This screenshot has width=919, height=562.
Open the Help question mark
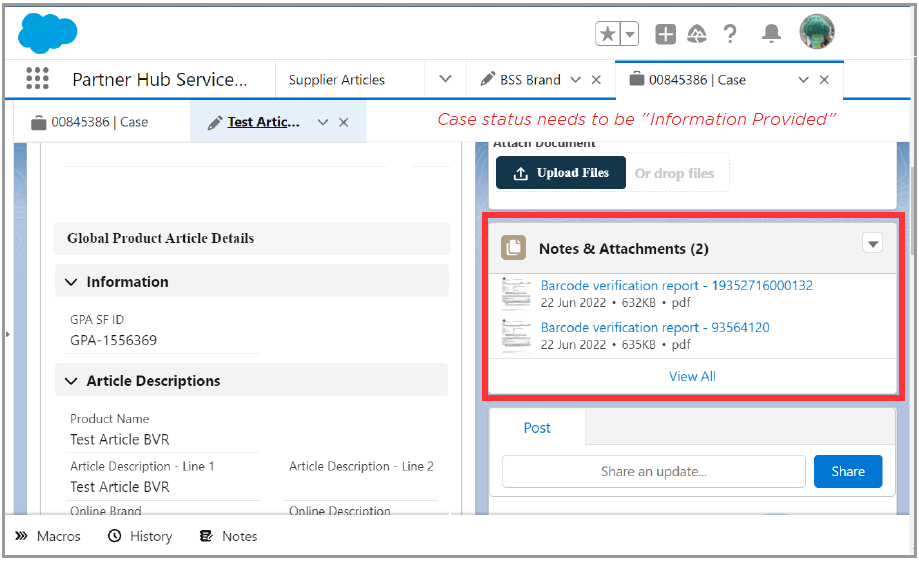pyautogui.click(x=730, y=34)
